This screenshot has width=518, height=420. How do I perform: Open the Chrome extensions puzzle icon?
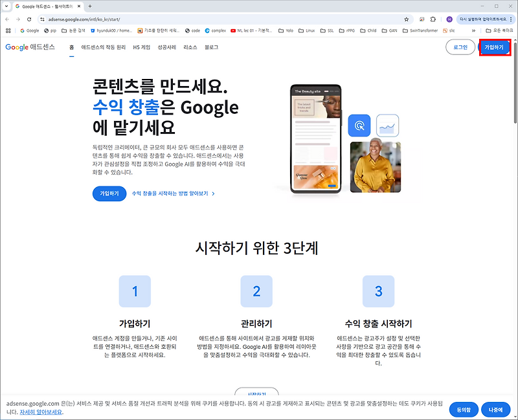pyautogui.click(x=433, y=19)
